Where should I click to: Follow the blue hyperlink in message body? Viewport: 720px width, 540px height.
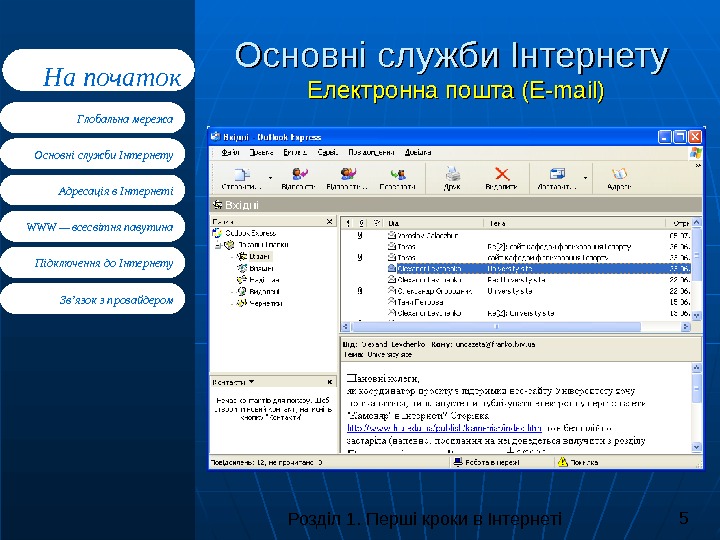coord(444,428)
